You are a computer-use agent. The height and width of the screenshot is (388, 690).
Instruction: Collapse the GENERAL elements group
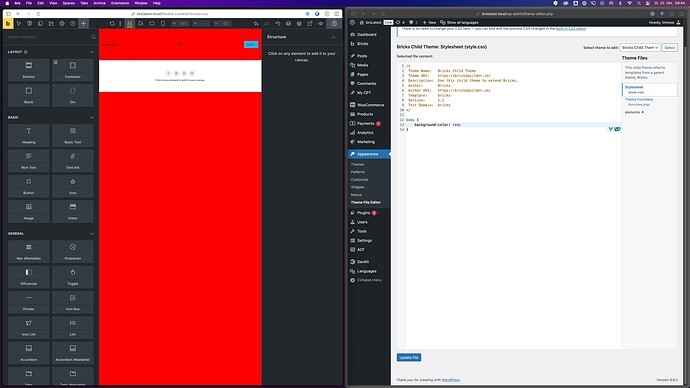(92, 234)
